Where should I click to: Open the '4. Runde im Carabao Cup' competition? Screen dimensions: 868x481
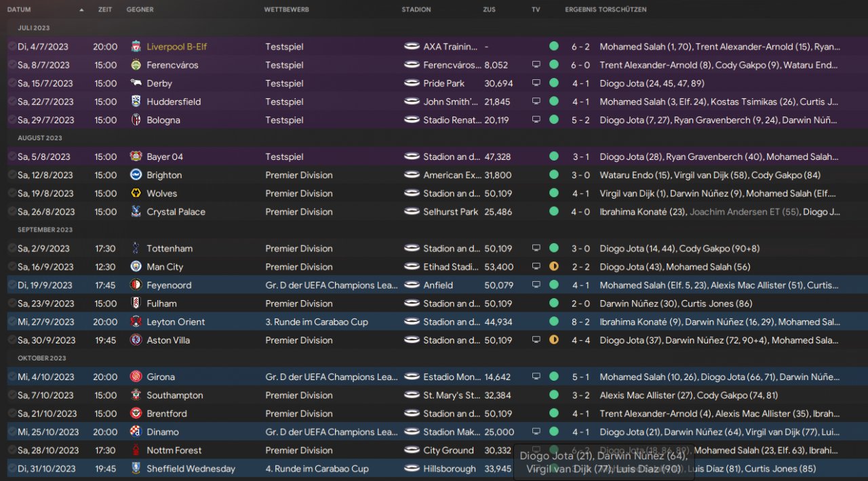(x=317, y=468)
